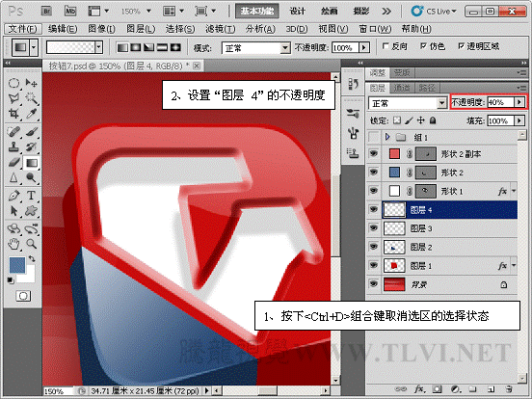Switch to the 基本功能 workspace
532x399 pixels.
(x=257, y=12)
